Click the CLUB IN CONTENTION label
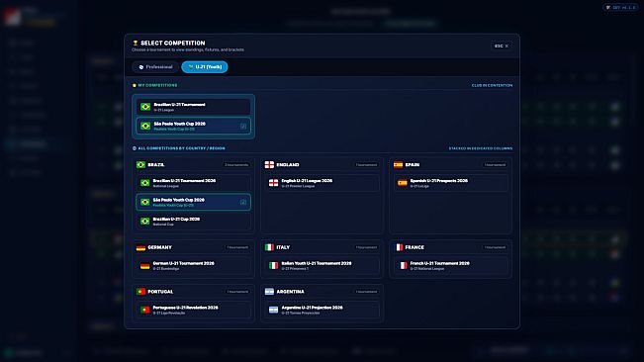Viewport: 644px width, 362px height. click(x=492, y=85)
